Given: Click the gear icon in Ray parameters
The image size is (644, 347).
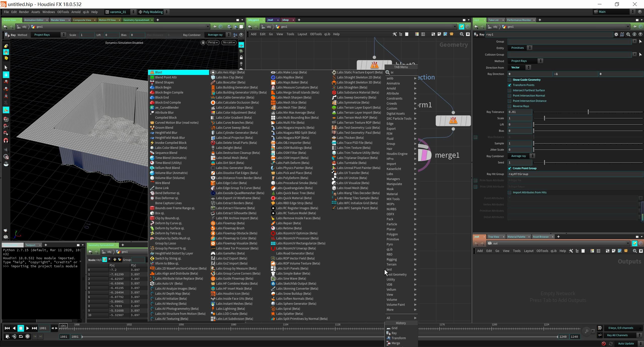Looking at the screenshot, I should pos(616,34).
